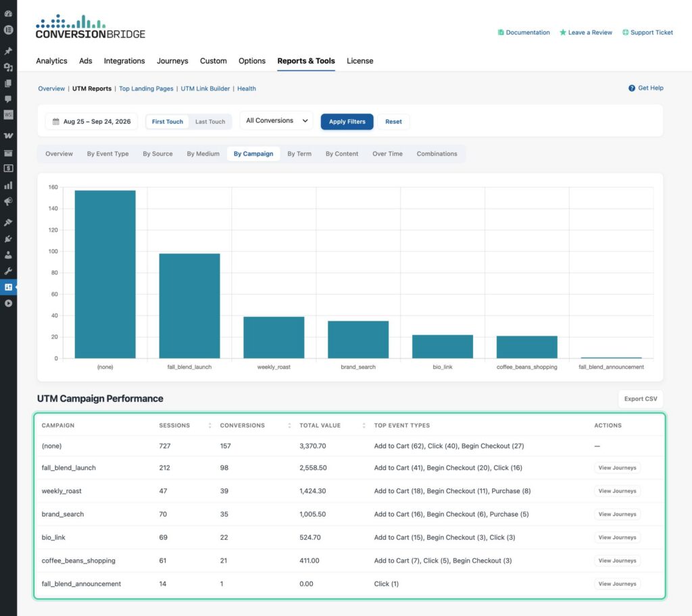
Task: Open the Tools wrench sidebar icon
Action: click(8, 271)
